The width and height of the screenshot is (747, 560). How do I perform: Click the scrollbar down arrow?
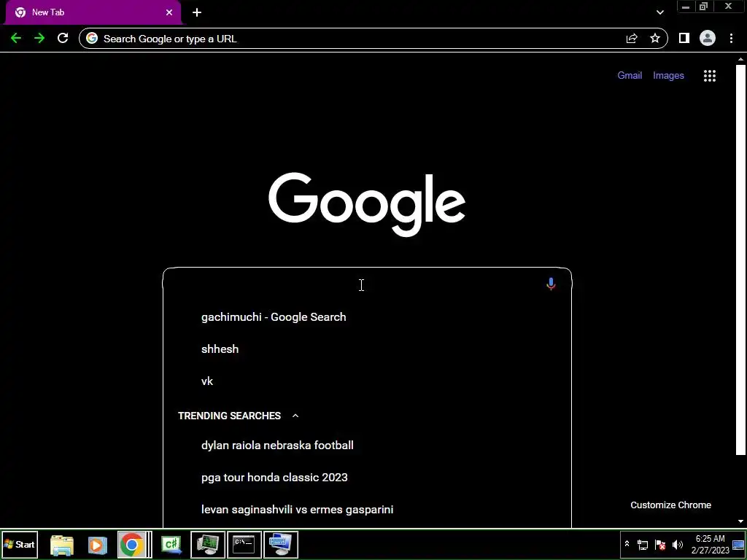click(x=740, y=521)
